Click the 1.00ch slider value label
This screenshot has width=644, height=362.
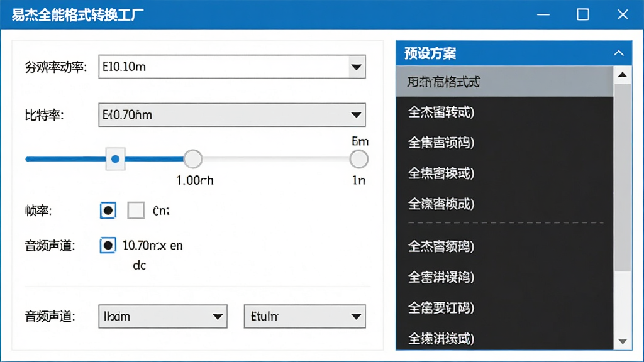click(x=195, y=180)
